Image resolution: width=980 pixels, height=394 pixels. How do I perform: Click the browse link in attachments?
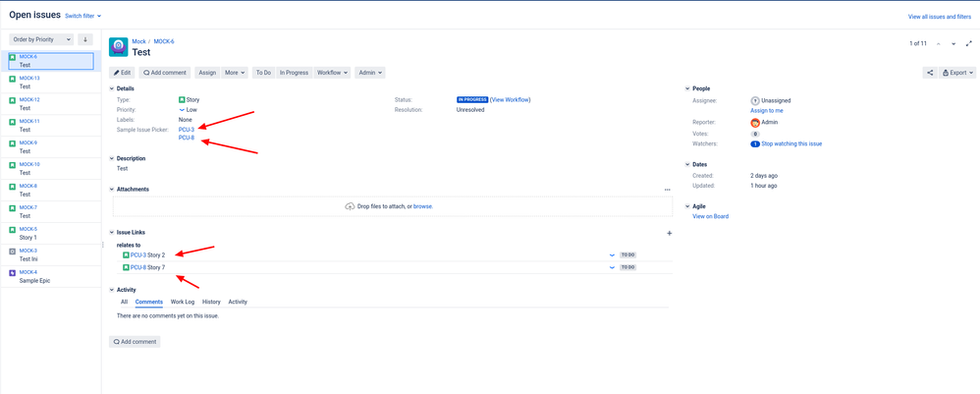(x=423, y=206)
